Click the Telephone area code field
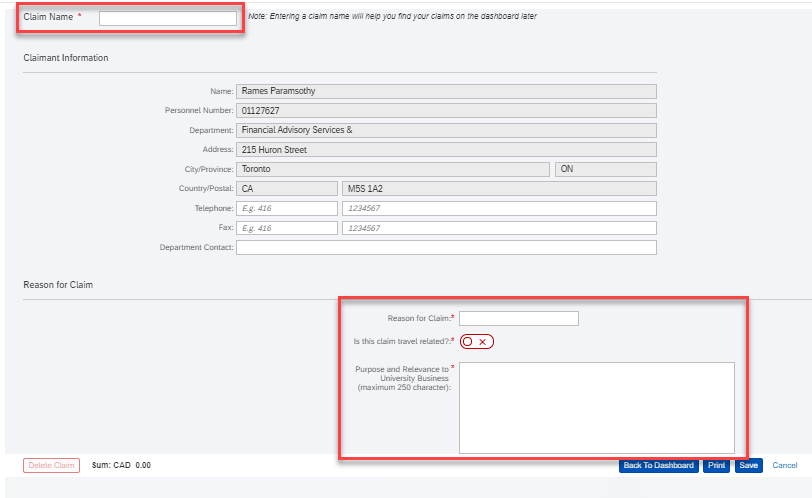This screenshot has width=812, height=498. tap(287, 208)
